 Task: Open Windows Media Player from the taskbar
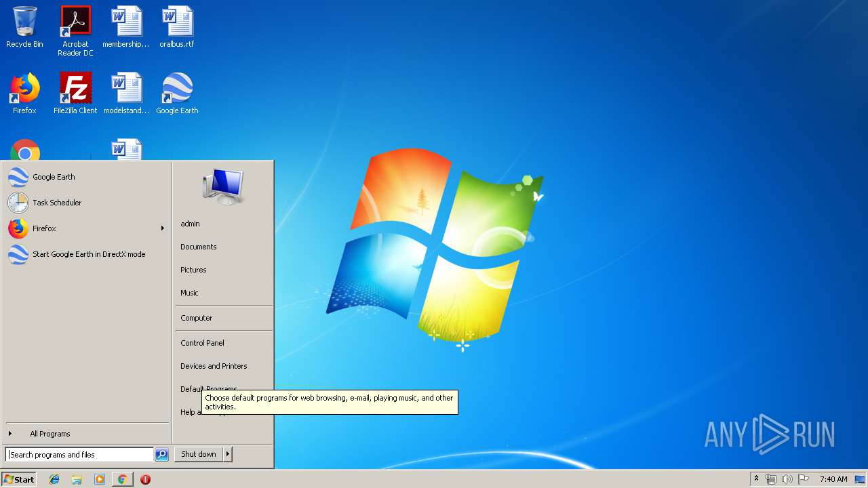pos(100,479)
